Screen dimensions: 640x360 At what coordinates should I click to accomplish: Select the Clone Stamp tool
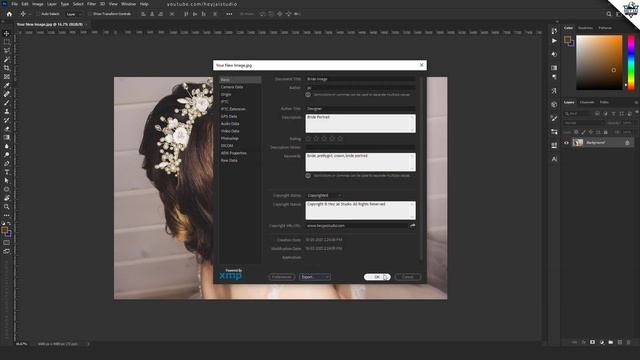click(7, 111)
